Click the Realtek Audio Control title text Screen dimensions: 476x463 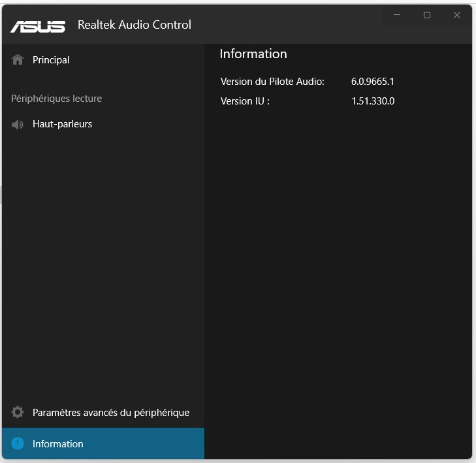(x=135, y=25)
